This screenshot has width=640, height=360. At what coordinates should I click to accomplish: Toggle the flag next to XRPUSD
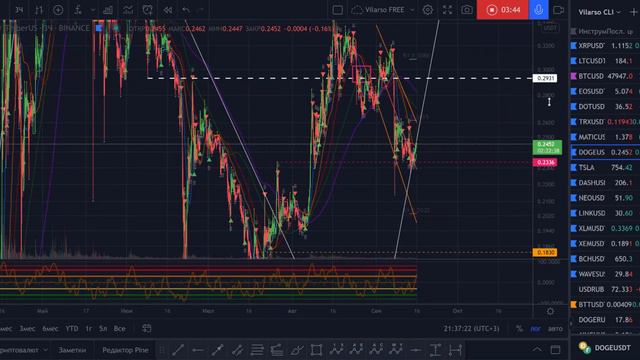[573, 46]
